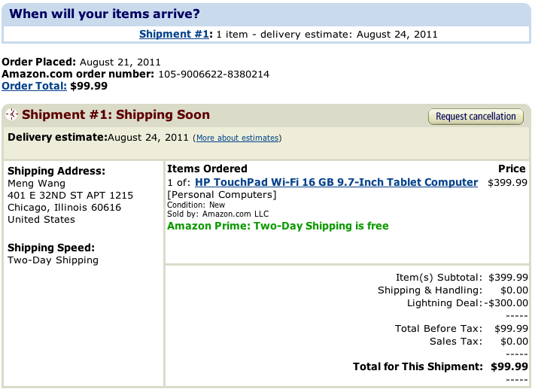Click the Total for This Shipment label
The width and height of the screenshot is (535, 392).
418,366
